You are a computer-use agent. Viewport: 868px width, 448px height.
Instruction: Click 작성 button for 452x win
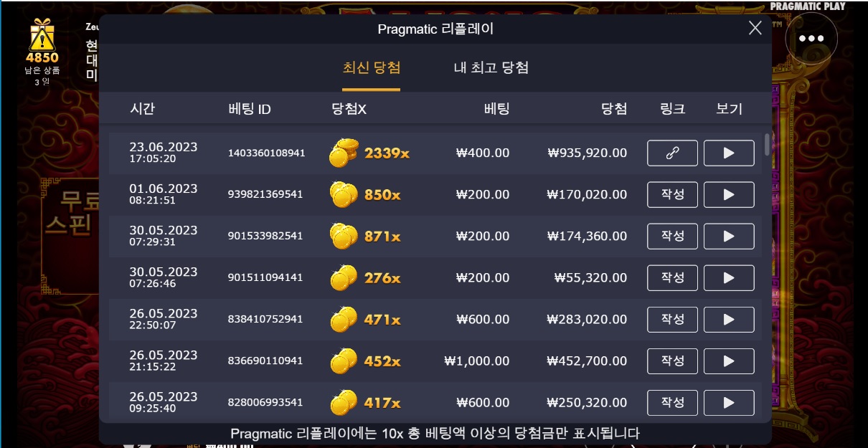click(672, 361)
